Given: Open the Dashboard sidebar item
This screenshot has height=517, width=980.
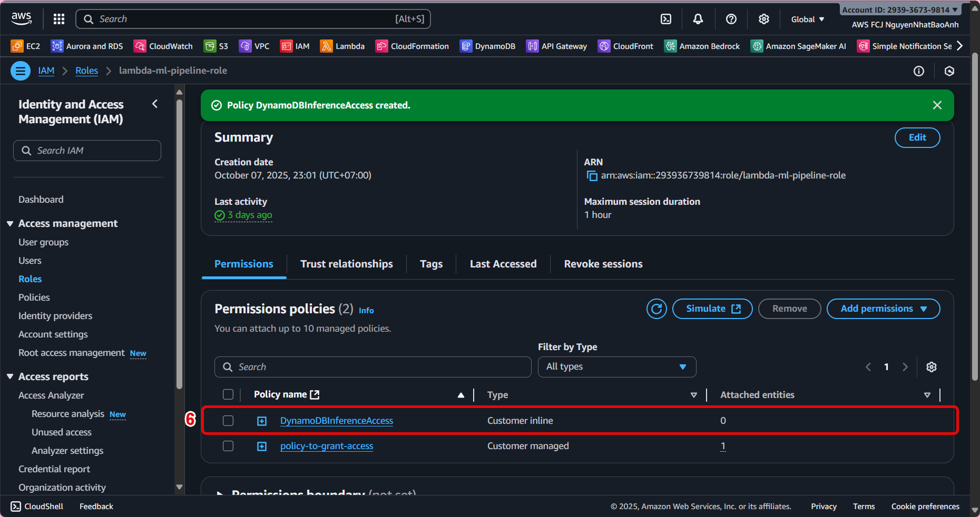Looking at the screenshot, I should click(x=41, y=200).
